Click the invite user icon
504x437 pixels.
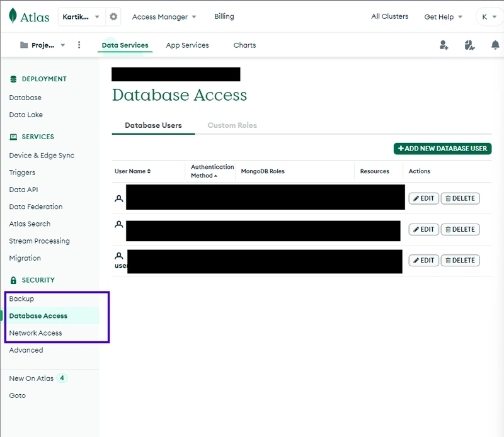tap(444, 45)
